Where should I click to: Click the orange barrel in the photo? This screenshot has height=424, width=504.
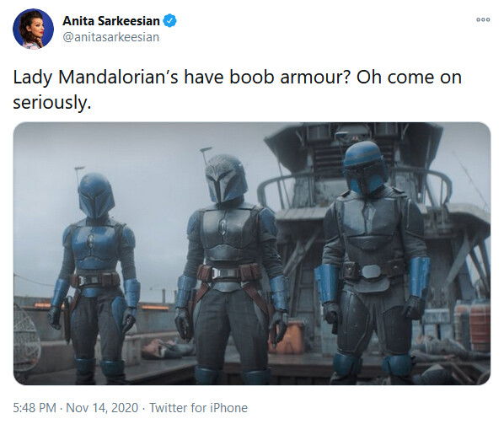coord(288,337)
